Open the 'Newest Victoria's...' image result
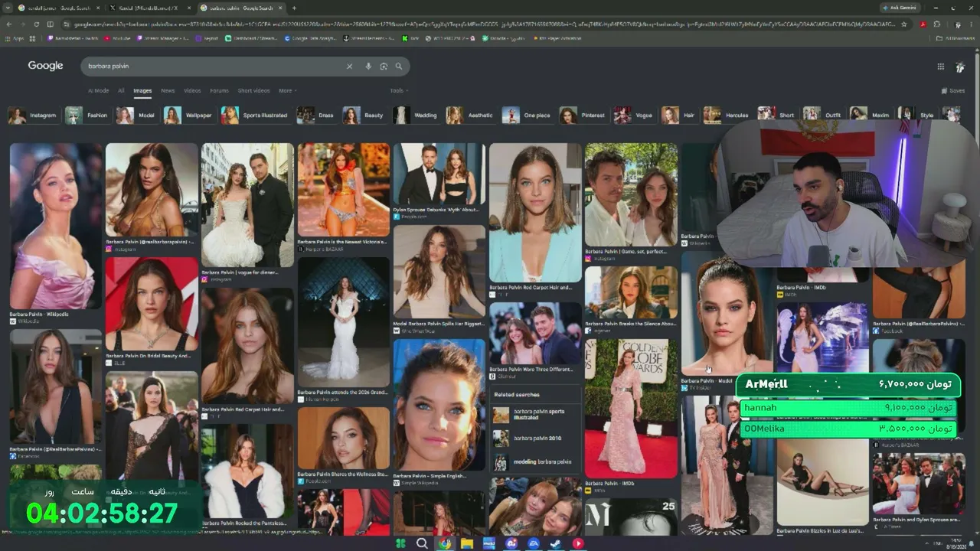980x551 pixels. (343, 190)
